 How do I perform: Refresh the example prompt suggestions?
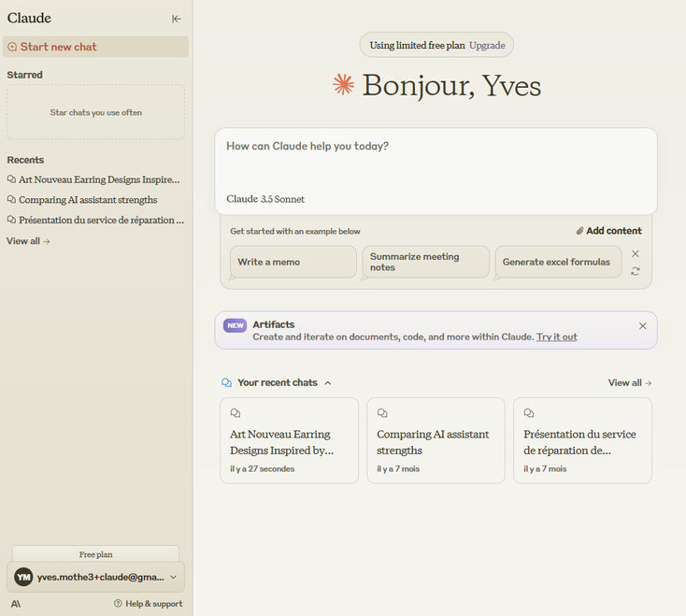(x=636, y=271)
